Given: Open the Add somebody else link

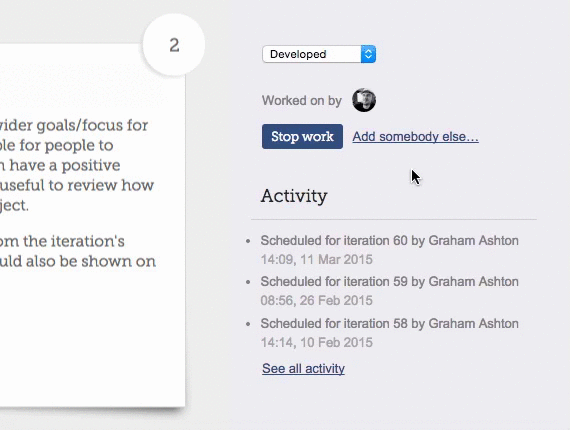Looking at the screenshot, I should click(x=416, y=137).
